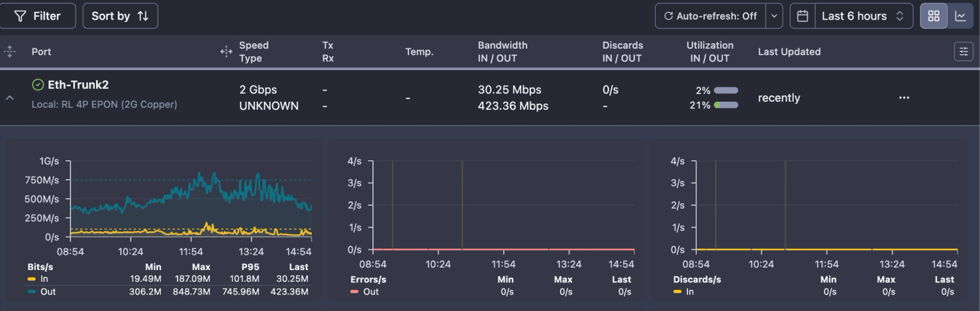
Task: Click the expand-all rows icon in header
Action: 9,52
